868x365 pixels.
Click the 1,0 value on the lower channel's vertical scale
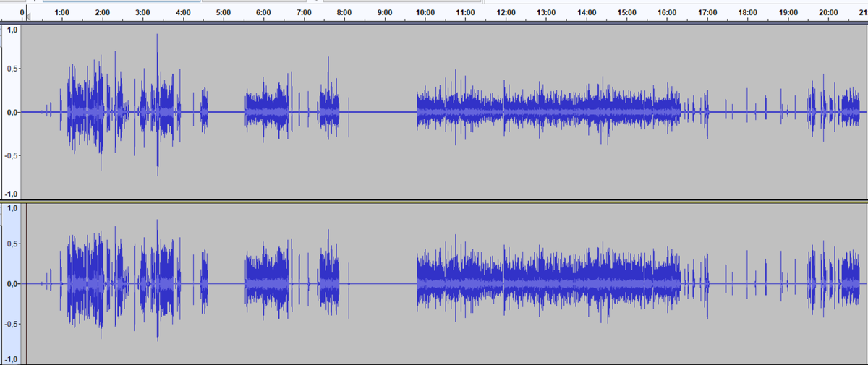pos(12,208)
